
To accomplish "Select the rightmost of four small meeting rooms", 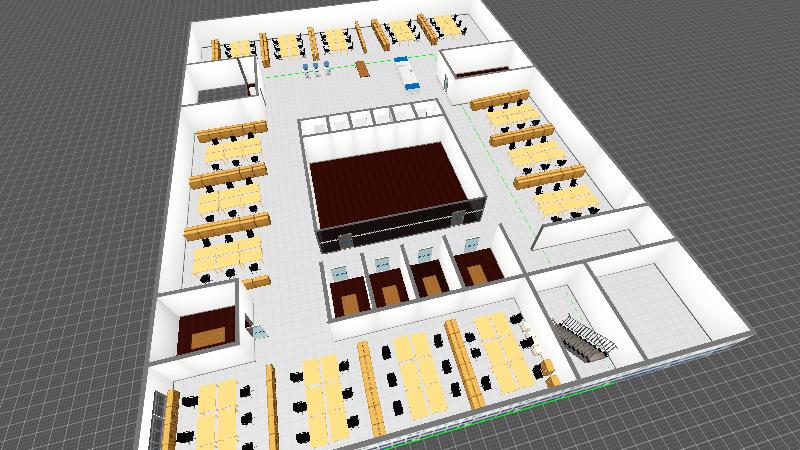I will [476, 265].
